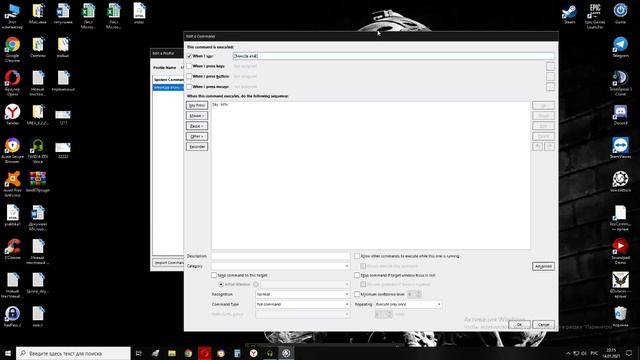Screen dimensions: 640x360
Task: Open KeePass desktop shortcut
Action: pyautogui.click(x=12, y=316)
